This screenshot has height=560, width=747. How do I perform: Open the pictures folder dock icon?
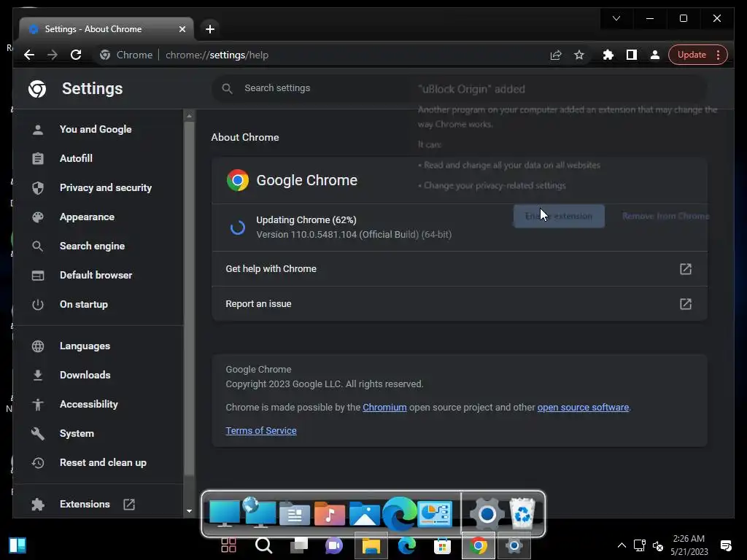coord(365,514)
